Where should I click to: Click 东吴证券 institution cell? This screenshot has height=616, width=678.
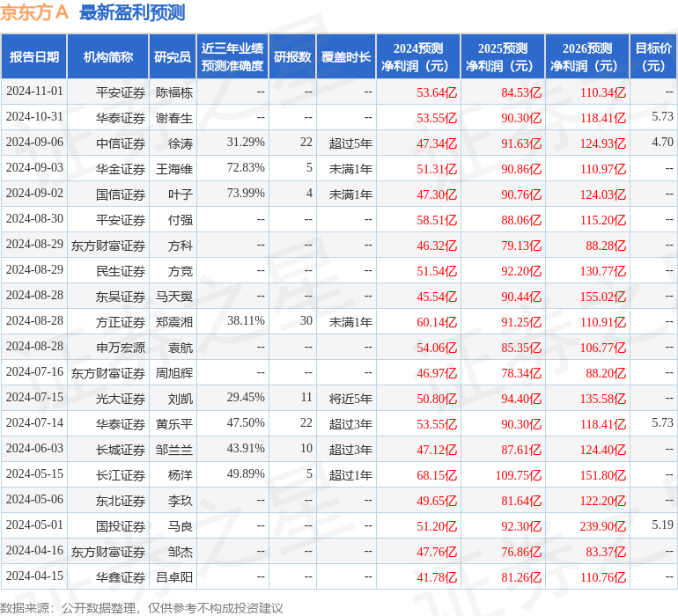click(121, 297)
